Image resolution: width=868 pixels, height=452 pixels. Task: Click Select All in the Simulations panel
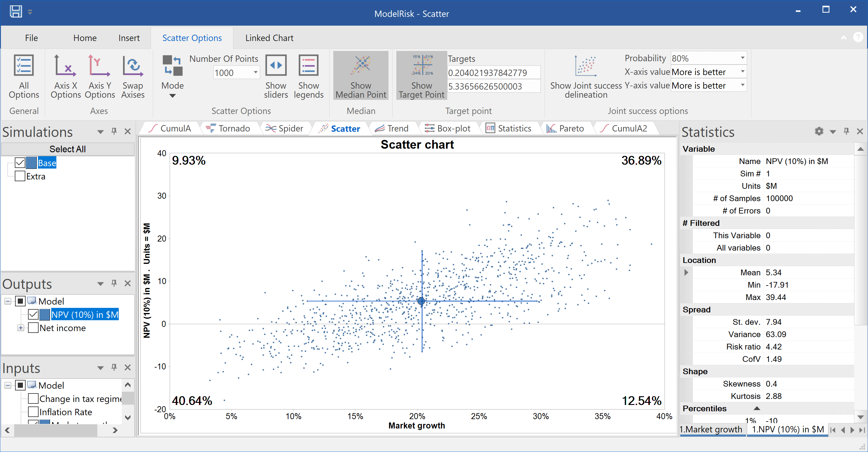pyautogui.click(x=68, y=149)
